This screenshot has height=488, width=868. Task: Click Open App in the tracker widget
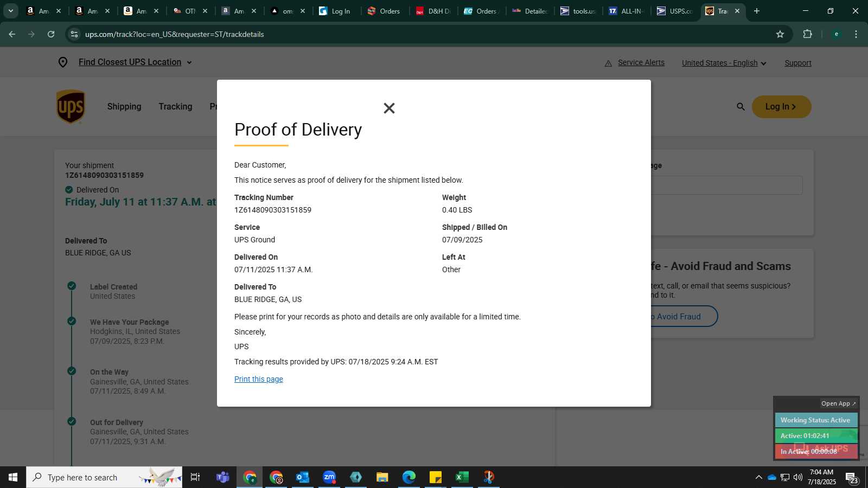coord(838,403)
